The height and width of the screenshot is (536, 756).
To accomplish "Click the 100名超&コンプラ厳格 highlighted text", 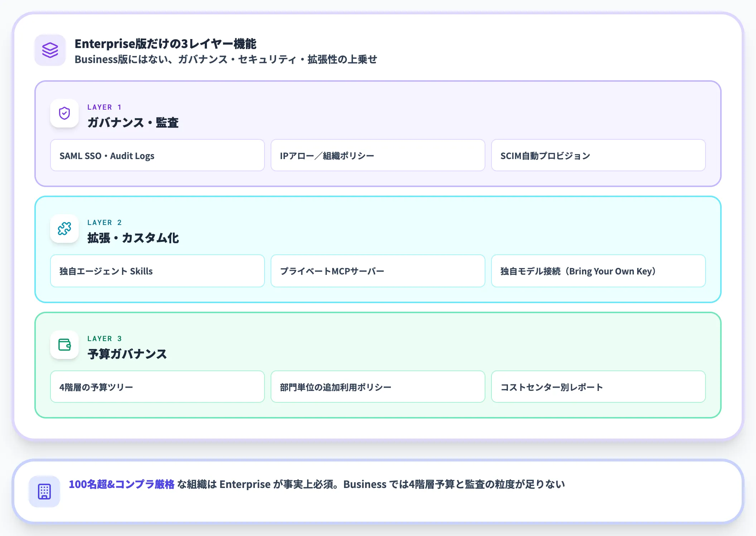I will tap(123, 484).
